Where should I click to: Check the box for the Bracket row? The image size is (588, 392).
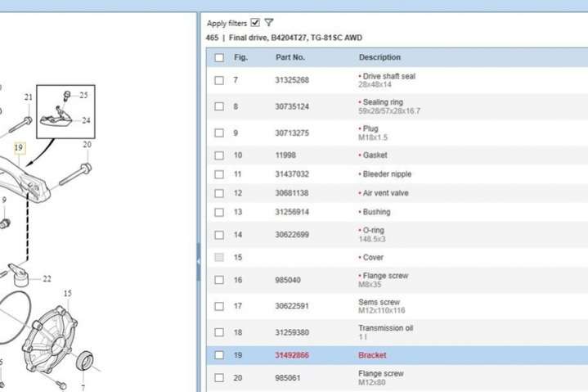(x=218, y=355)
